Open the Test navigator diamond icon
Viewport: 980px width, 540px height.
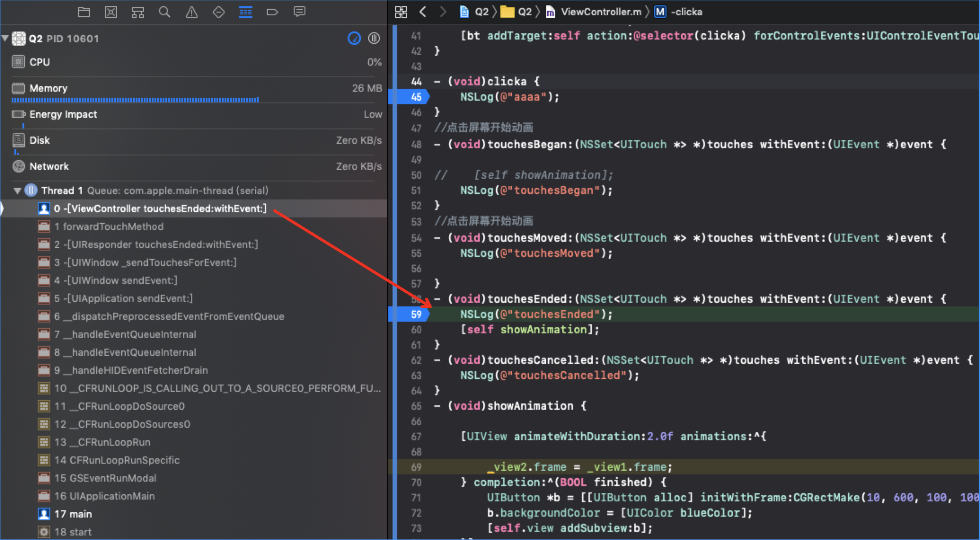219,12
